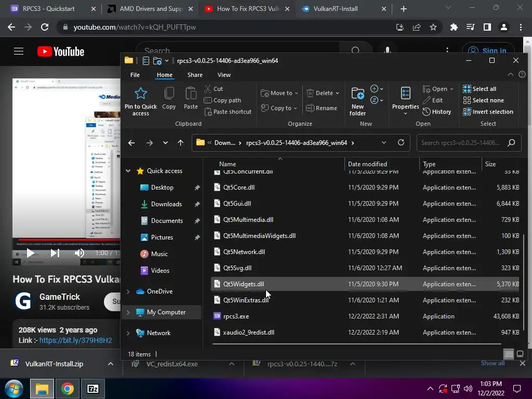
Task: Click the Rename command
Action: (321, 108)
